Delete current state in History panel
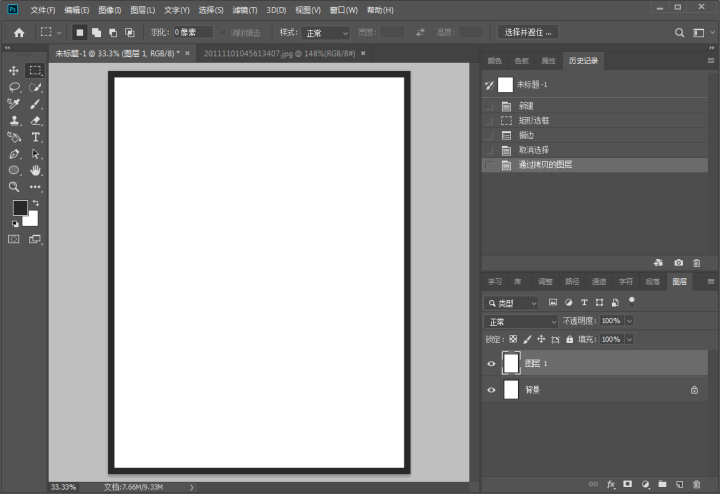 697,263
